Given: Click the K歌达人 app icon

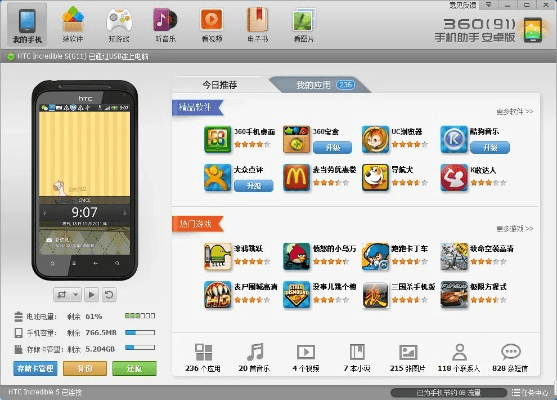Looking at the screenshot, I should tap(454, 178).
